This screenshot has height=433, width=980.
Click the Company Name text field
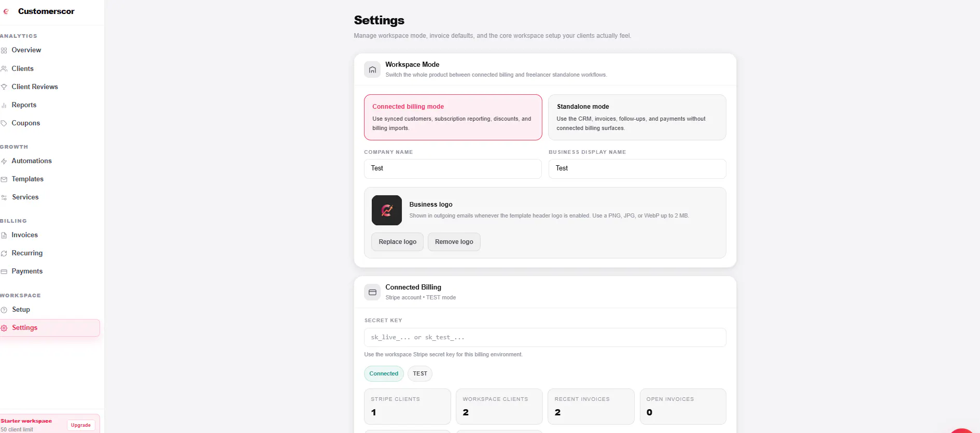(453, 168)
